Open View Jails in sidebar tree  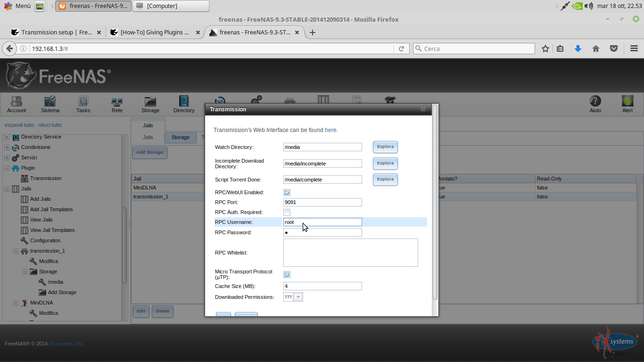(x=41, y=220)
